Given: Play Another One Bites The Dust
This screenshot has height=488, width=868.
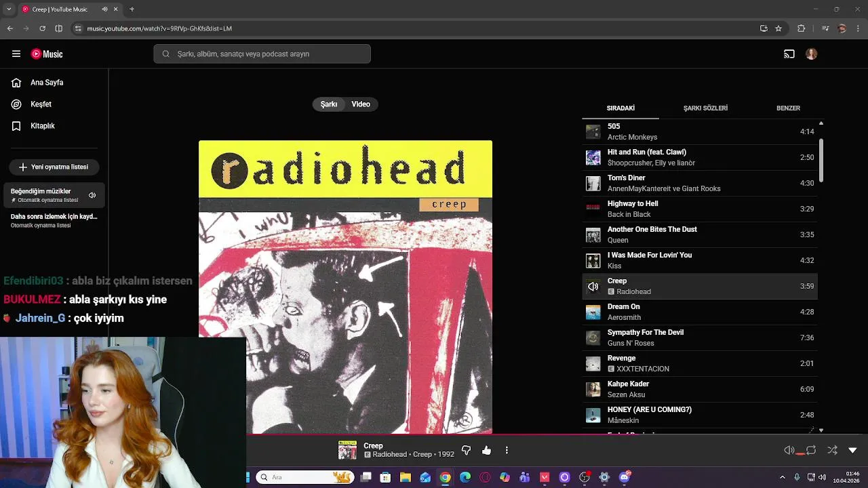Looking at the screenshot, I should coord(700,235).
